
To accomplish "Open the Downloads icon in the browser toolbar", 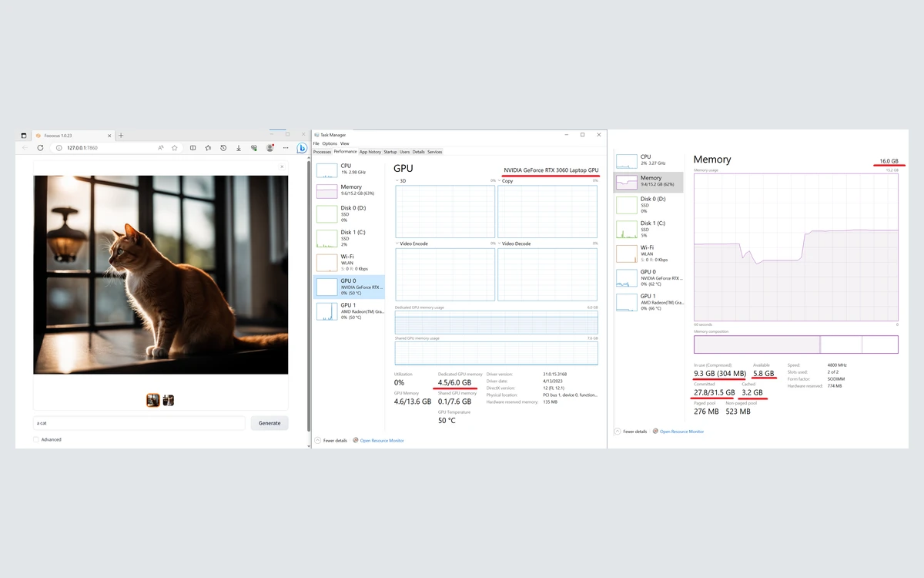I will [x=239, y=147].
